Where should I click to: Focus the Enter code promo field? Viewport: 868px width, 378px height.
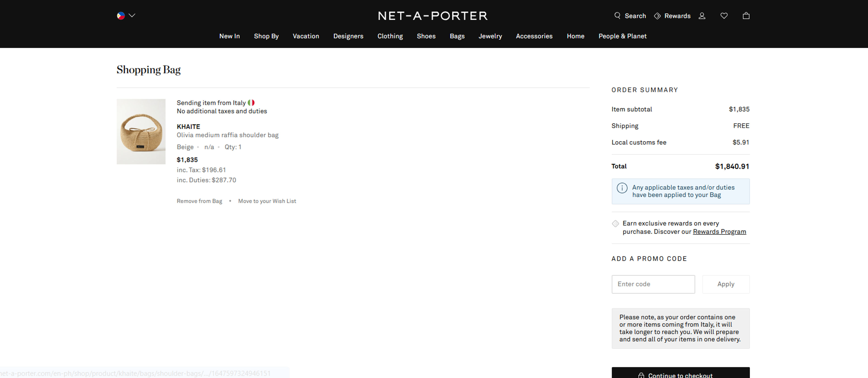[x=653, y=284]
